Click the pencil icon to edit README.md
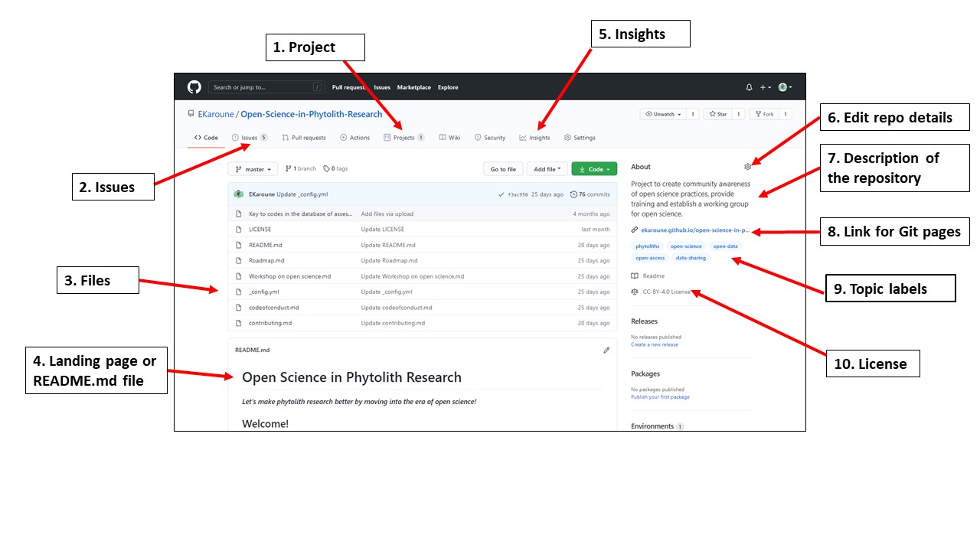980x551 pixels. (x=606, y=350)
